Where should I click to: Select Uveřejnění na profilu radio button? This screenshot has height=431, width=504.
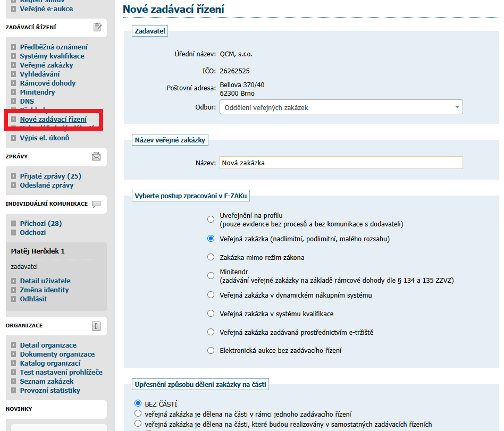tap(211, 219)
